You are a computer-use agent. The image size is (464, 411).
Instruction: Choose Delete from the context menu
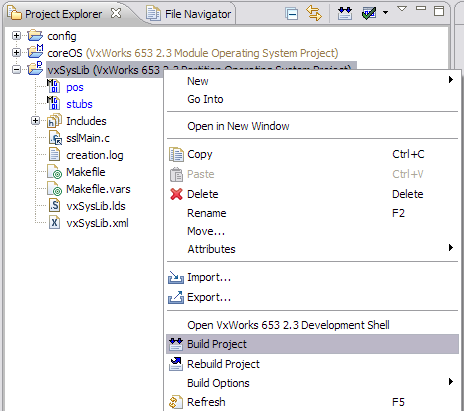coord(312,194)
